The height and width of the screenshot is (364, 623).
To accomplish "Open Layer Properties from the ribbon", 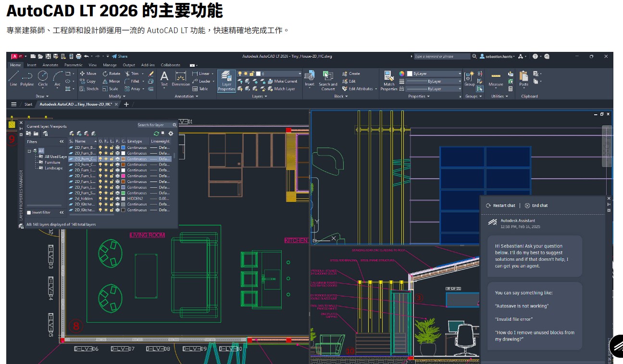I will (226, 80).
